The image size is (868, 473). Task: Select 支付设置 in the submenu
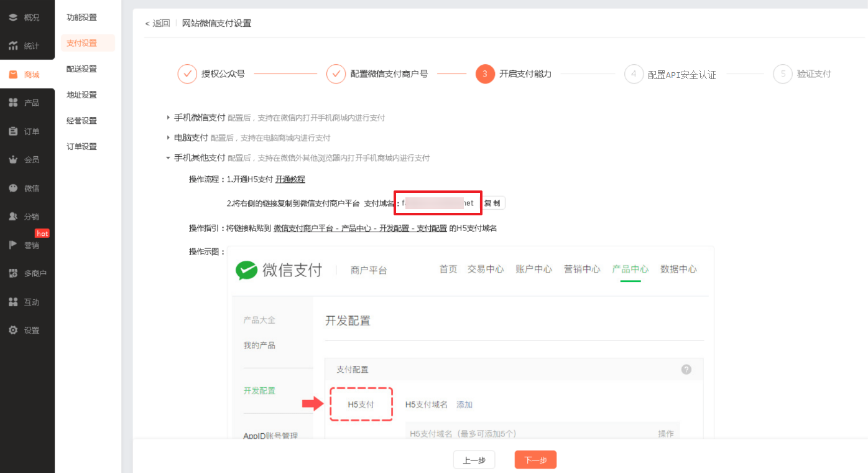coord(88,43)
